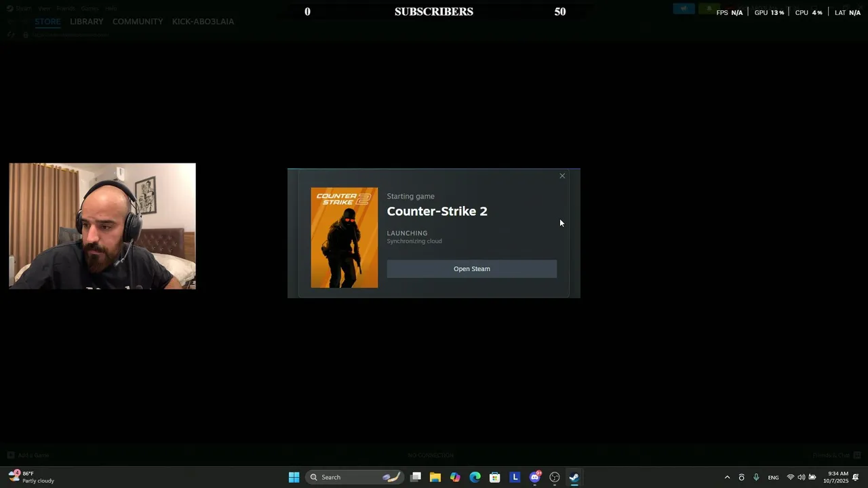868x488 pixels.
Task: Open the COMMUNITY tab
Action: [138, 22]
